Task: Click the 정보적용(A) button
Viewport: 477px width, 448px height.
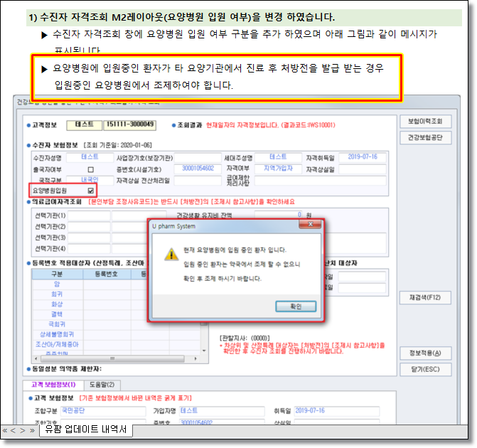Action: [x=425, y=353]
